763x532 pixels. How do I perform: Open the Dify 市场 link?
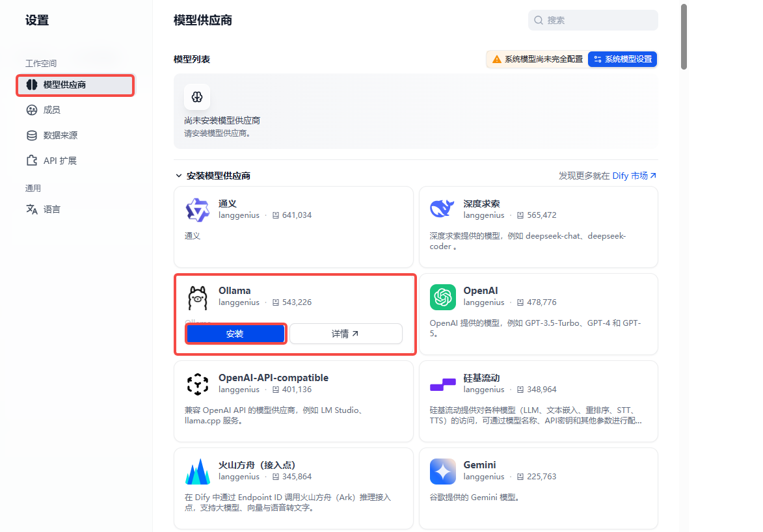click(634, 176)
